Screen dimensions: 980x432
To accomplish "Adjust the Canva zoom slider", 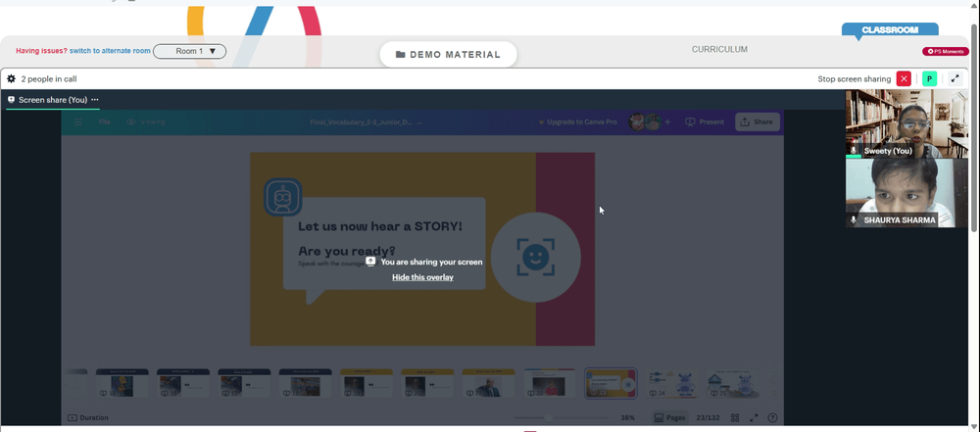I will (548, 417).
